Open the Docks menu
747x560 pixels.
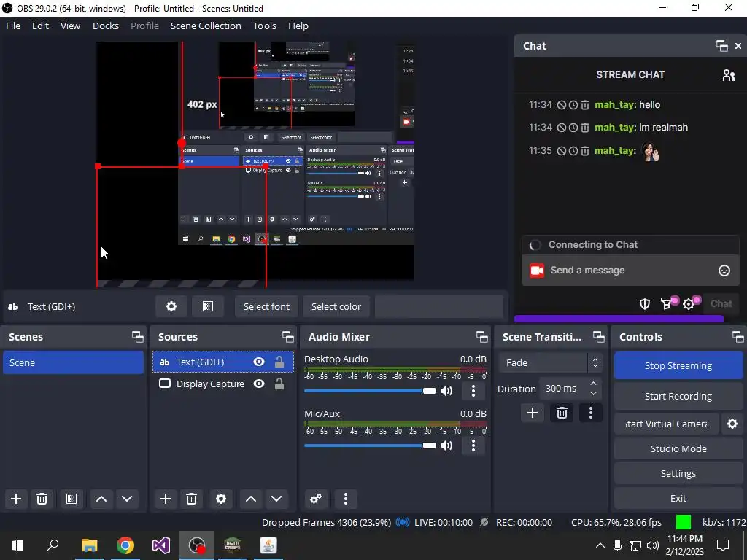point(106,26)
